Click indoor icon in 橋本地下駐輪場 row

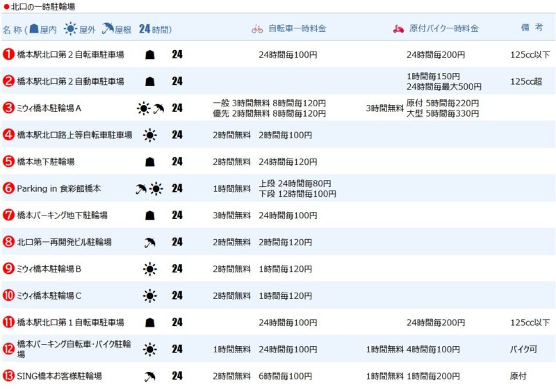point(150,162)
